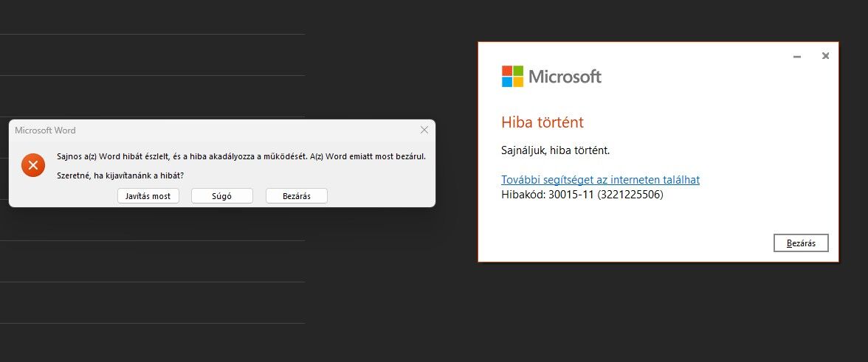
Task: Open További segítséget az interneten találhat link
Action: (x=601, y=180)
